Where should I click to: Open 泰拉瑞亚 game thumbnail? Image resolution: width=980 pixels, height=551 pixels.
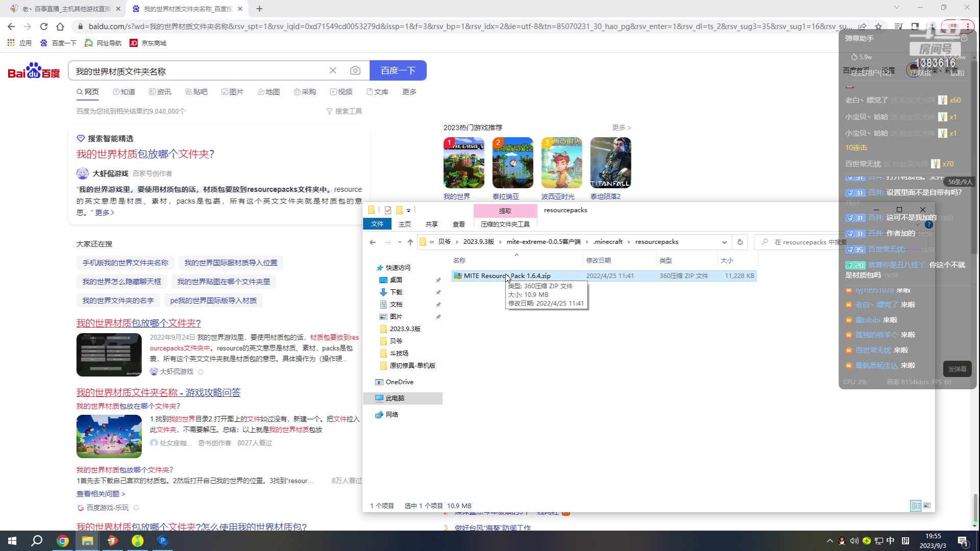coord(513,163)
